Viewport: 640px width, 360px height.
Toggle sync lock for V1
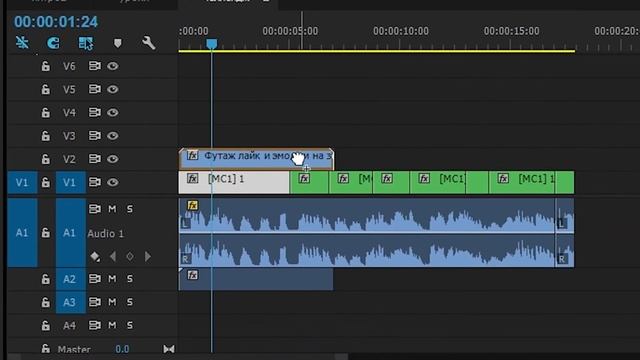click(95, 182)
